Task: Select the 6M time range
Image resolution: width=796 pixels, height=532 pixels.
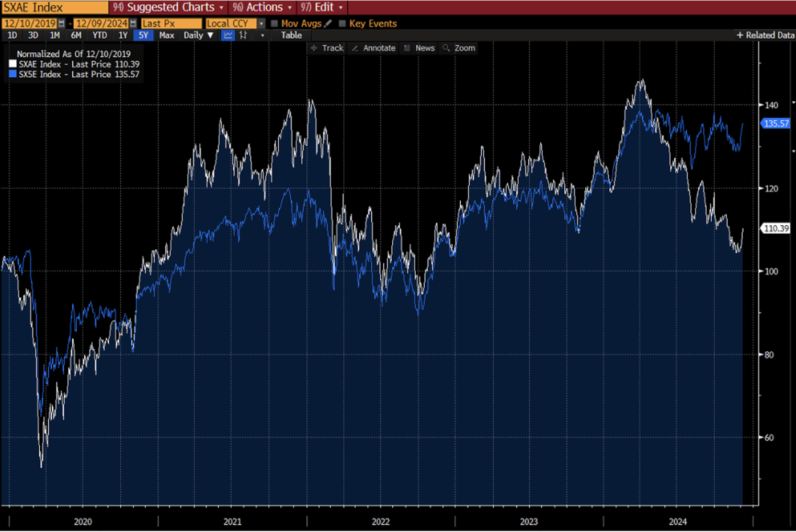Action: point(76,36)
